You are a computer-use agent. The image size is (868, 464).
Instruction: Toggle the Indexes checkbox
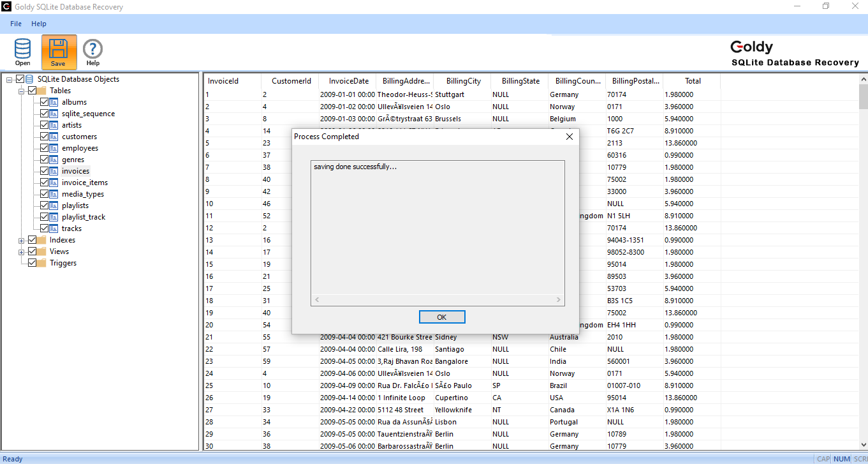[x=33, y=240]
